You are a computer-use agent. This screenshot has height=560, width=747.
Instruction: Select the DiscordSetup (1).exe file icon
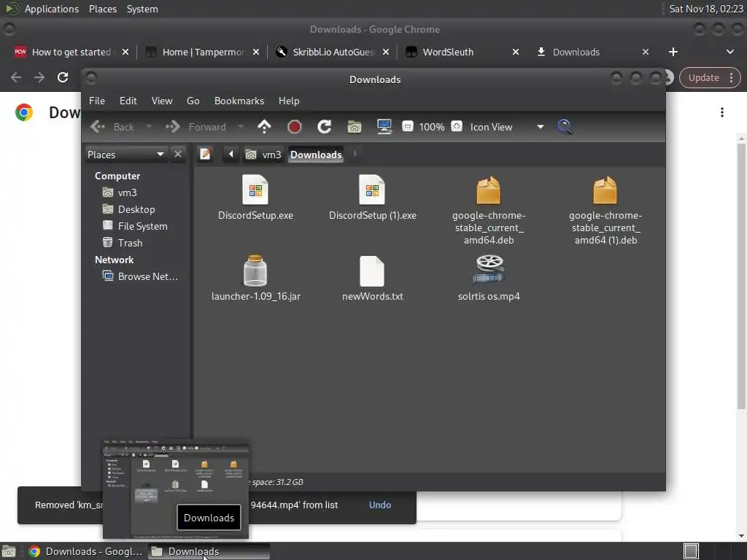pos(372,190)
